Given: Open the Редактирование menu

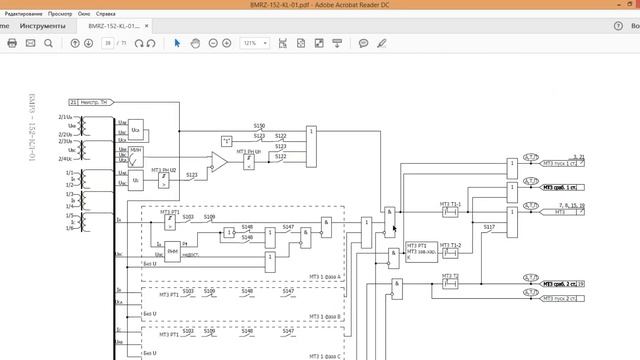Looking at the screenshot, I should tap(23, 13).
